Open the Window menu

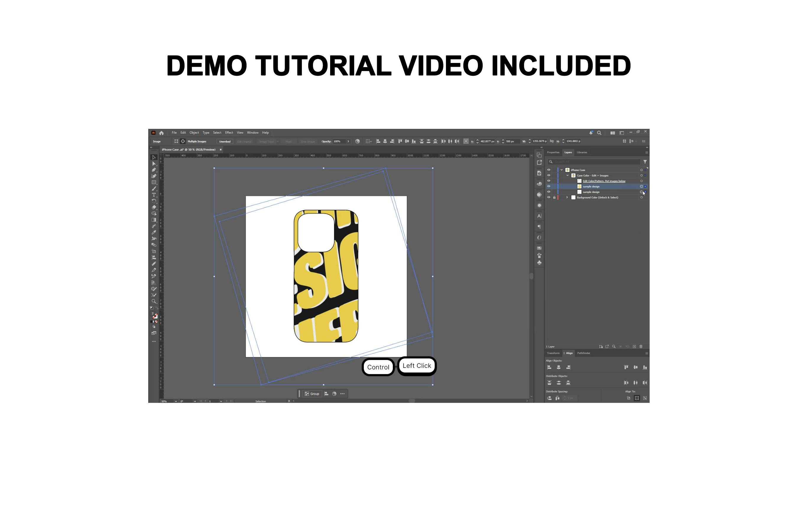coord(253,133)
